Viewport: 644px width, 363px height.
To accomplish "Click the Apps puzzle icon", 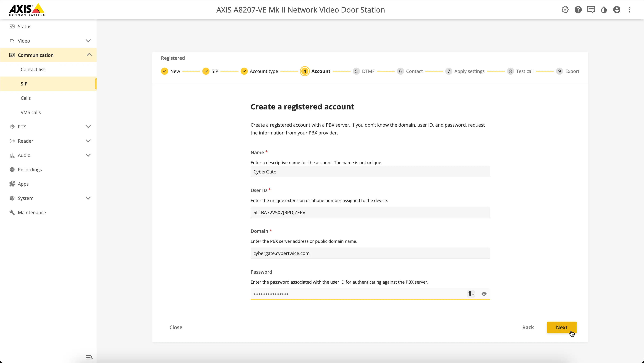I will pos(12,184).
